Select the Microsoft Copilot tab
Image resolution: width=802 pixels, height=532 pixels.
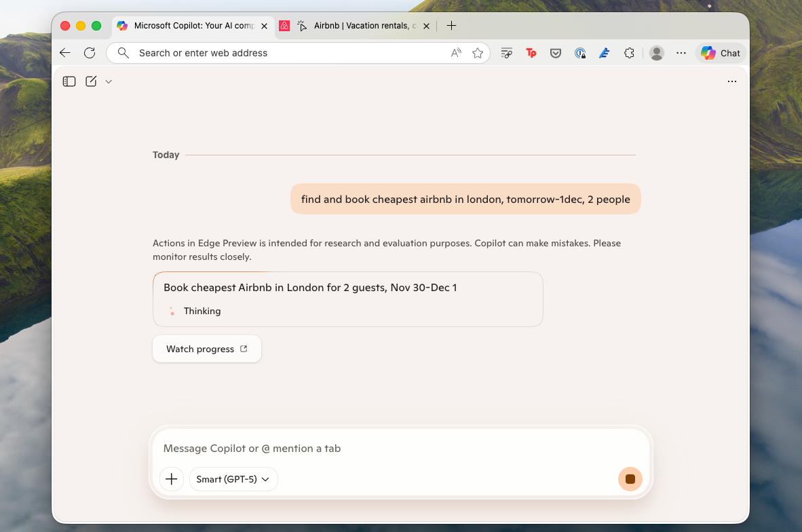coord(192,26)
